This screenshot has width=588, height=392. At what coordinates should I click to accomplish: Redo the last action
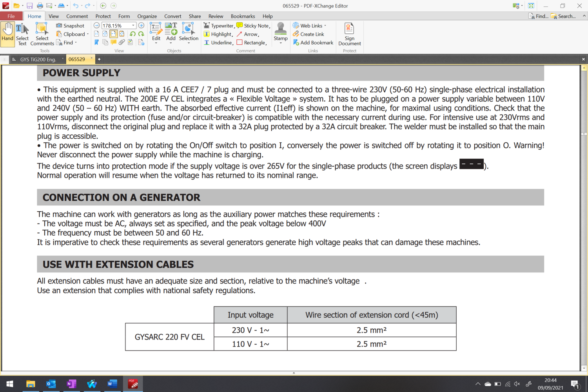pos(87,6)
